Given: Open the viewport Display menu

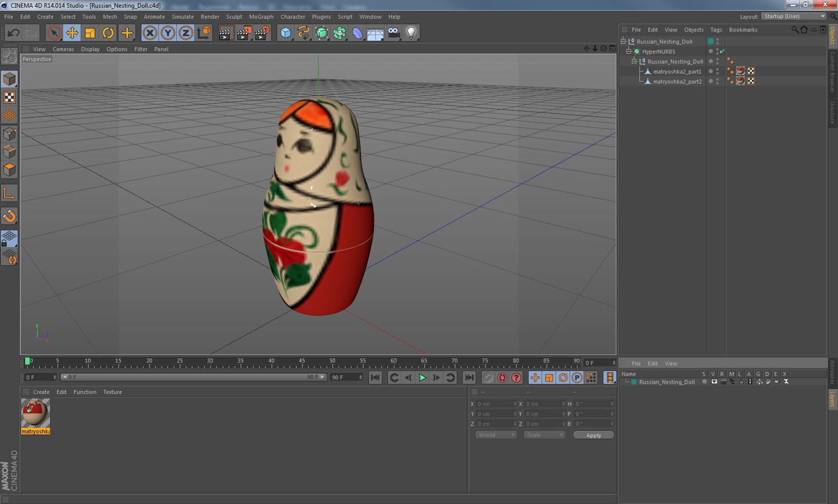Looking at the screenshot, I should click(90, 49).
